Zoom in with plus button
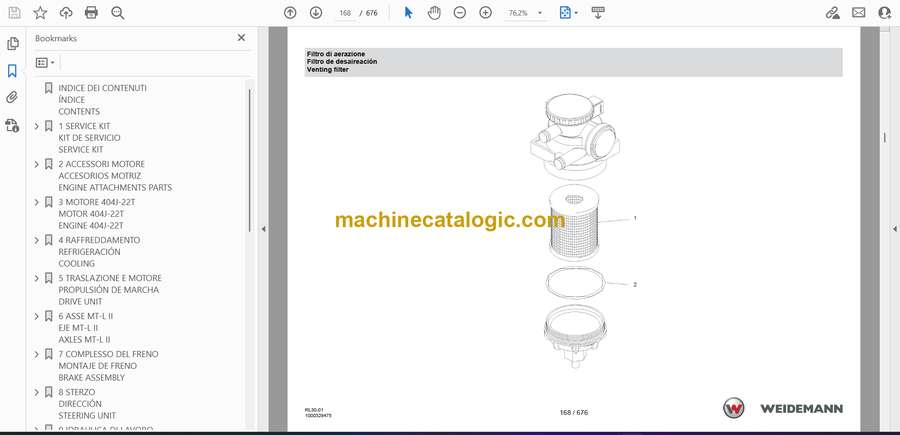This screenshot has height=435, width=900. [485, 13]
